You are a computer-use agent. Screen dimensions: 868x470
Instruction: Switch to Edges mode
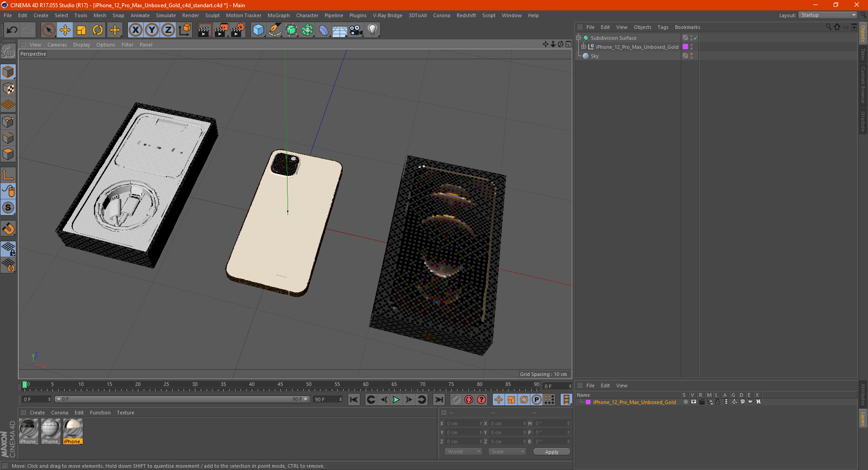[8, 137]
